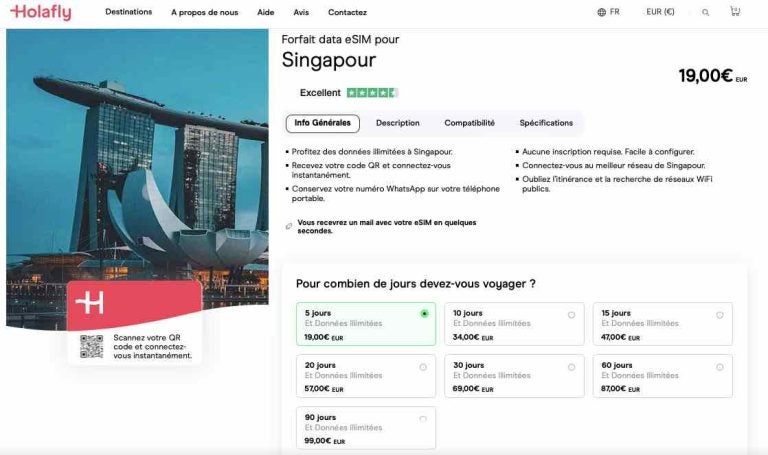Image resolution: width=768 pixels, height=455 pixels.
Task: Open the Aide page
Action: [265, 13]
